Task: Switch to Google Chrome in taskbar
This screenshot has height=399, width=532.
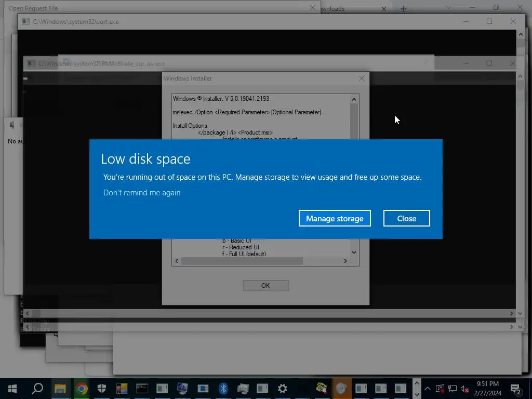Action: pyautogui.click(x=82, y=389)
